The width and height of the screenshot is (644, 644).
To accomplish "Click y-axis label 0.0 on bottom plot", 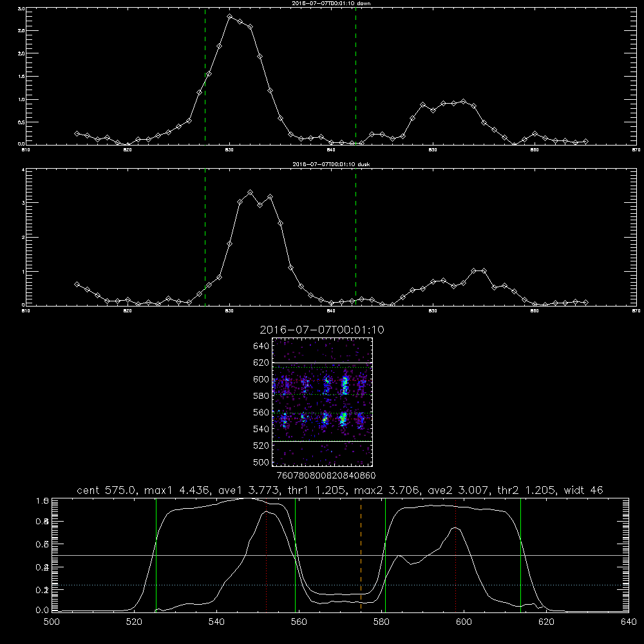I will point(43,611).
